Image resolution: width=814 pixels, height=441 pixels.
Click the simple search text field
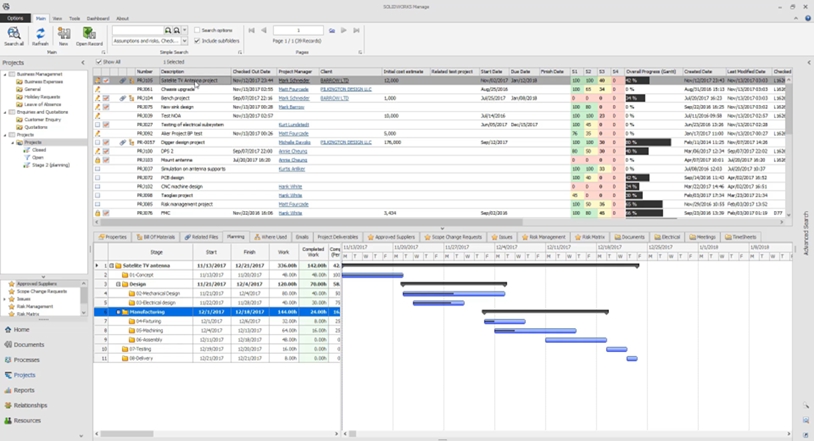(x=138, y=31)
